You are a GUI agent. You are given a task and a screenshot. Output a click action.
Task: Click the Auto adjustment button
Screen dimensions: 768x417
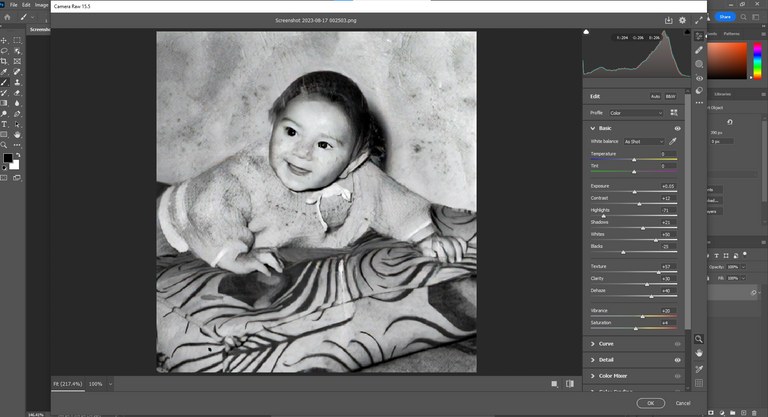point(655,97)
